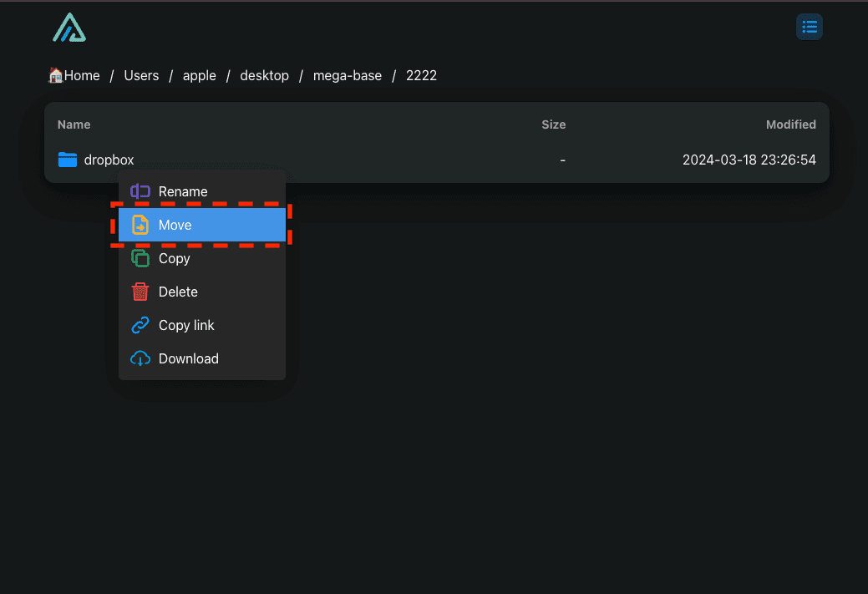Image resolution: width=868 pixels, height=594 pixels.
Task: Click the green Copy icon
Action: coord(140,258)
